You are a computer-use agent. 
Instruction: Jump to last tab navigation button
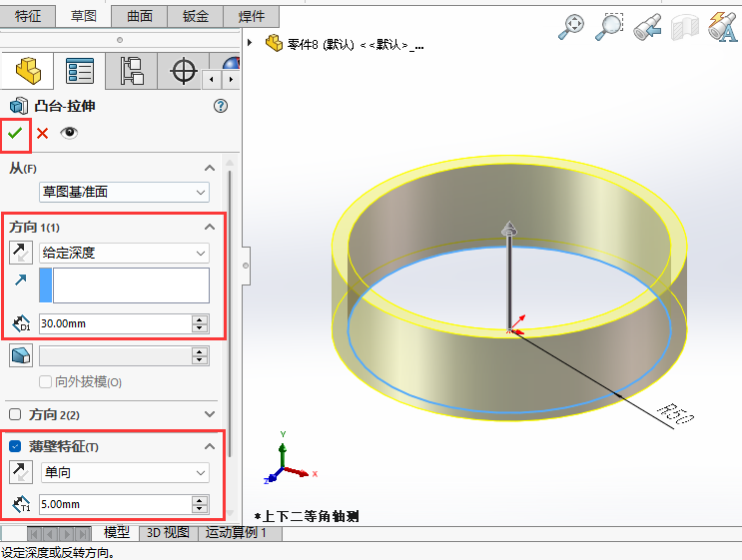pos(83,534)
